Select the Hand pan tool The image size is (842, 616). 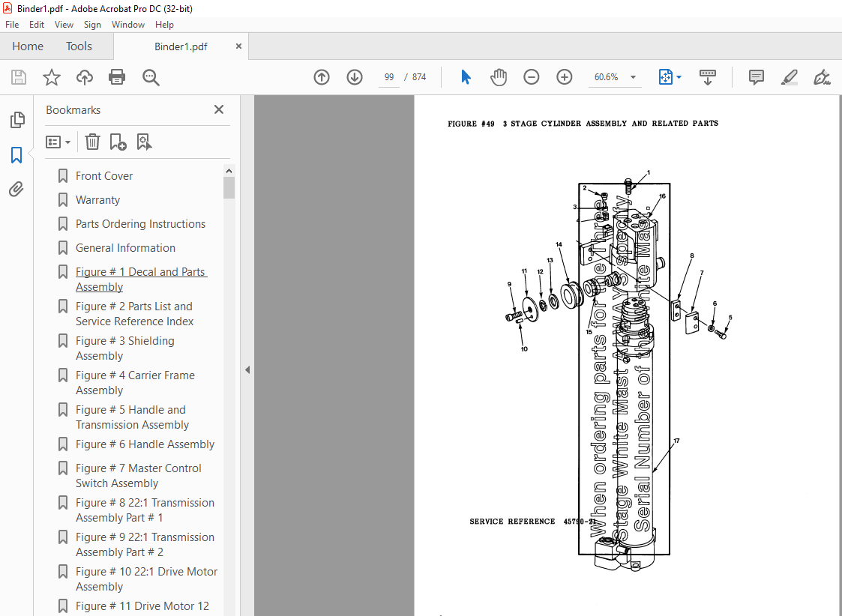click(x=499, y=77)
